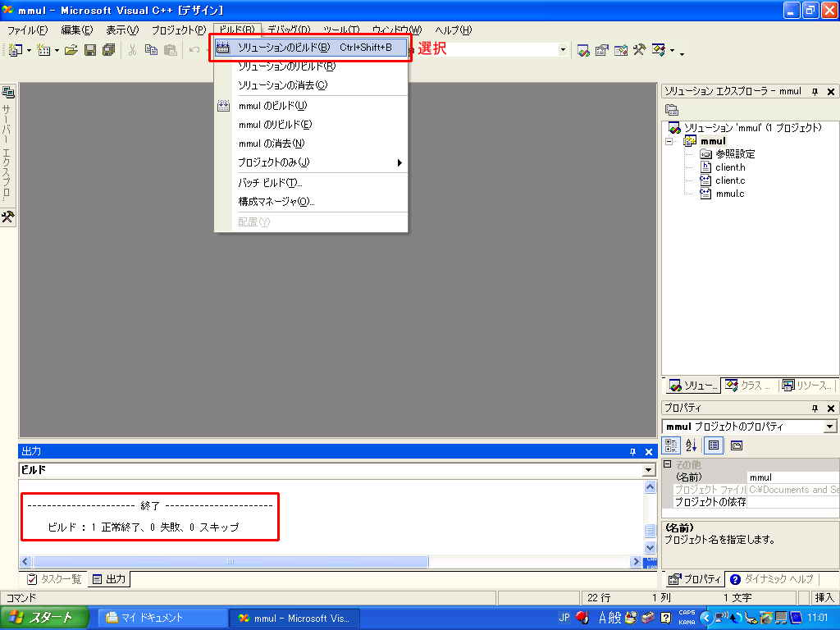This screenshot has width=840, height=630.
Task: Collapse the mmul project tree node
Action: (669, 141)
